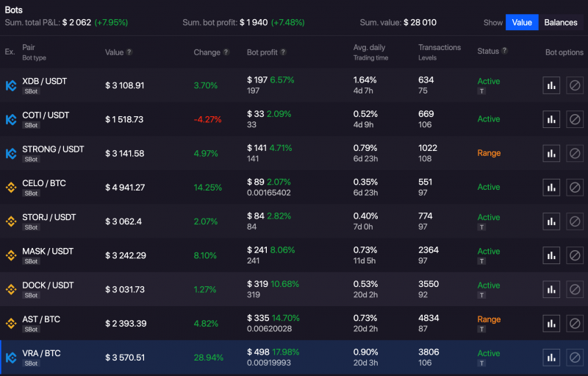The height and width of the screenshot is (376, 588).
Task: Click the Value column header label
Action: click(x=115, y=52)
